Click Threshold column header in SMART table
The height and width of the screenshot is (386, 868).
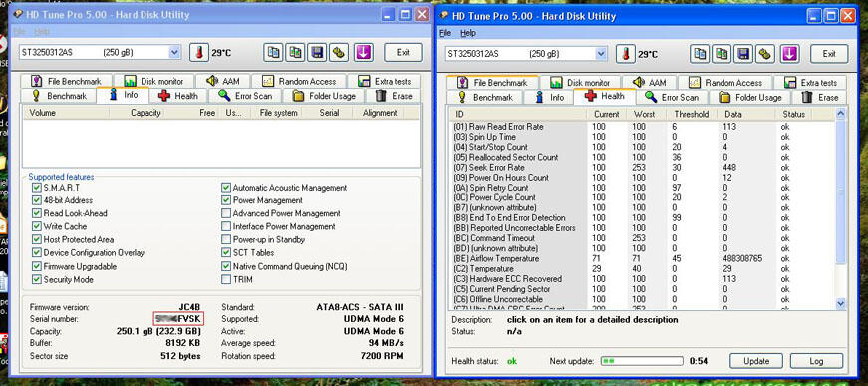pos(691,114)
